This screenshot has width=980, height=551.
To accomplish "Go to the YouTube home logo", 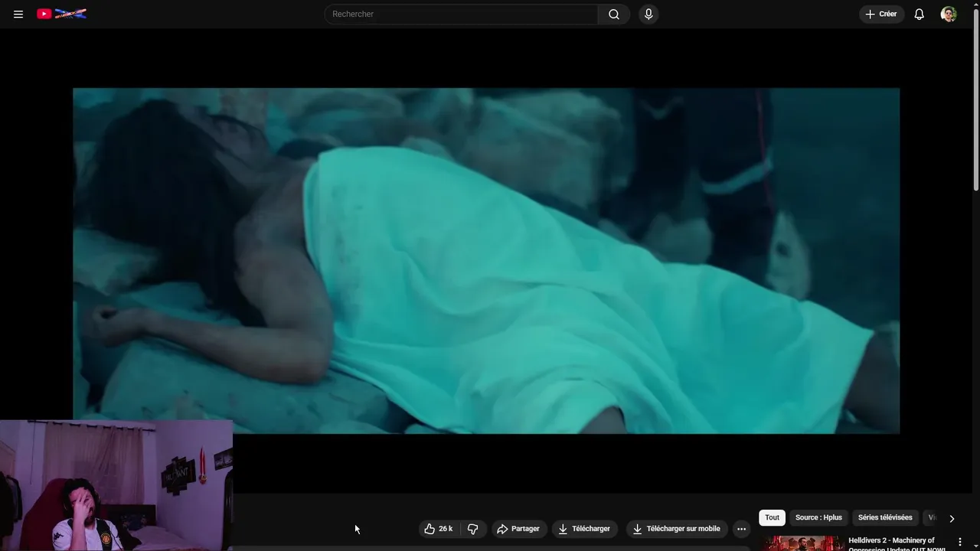I will point(61,14).
